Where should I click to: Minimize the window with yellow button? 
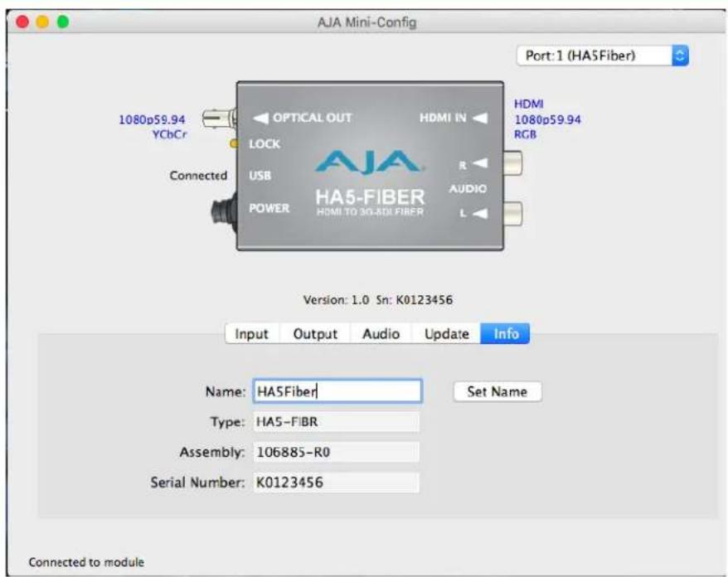click(43, 22)
